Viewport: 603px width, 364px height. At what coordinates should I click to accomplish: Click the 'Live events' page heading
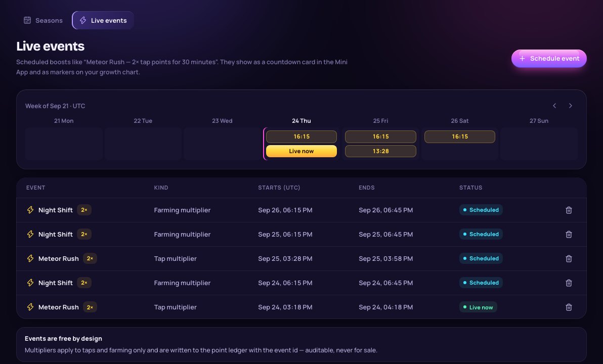coord(51,46)
